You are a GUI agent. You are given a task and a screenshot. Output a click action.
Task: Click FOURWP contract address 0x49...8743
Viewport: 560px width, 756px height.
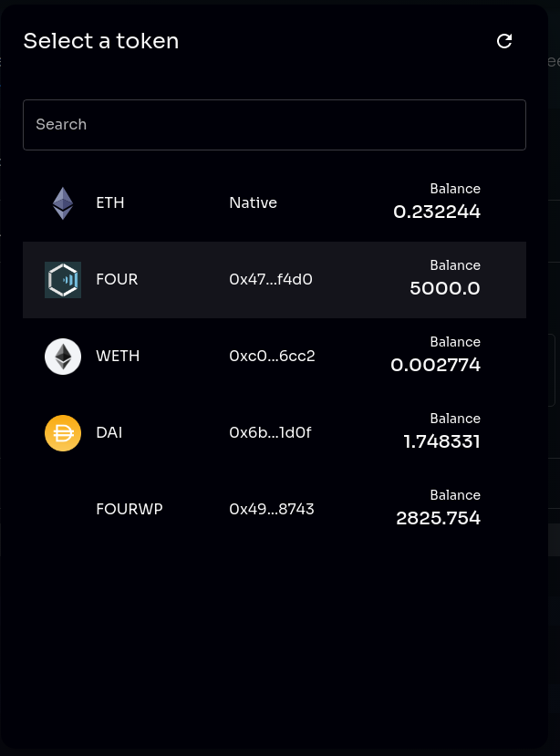pyautogui.click(x=272, y=510)
